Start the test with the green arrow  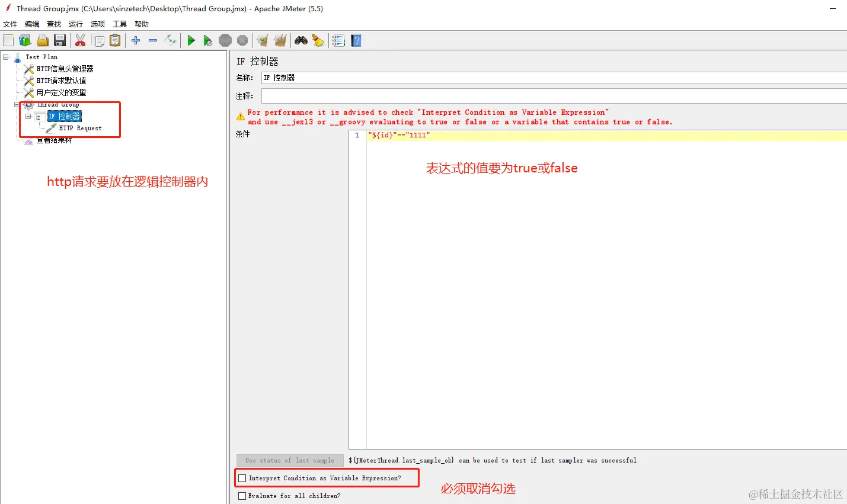(x=191, y=40)
